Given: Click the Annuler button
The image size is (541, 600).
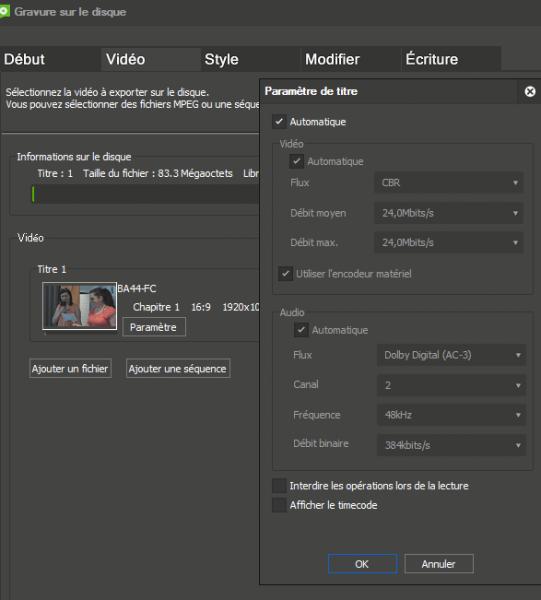Looking at the screenshot, I should point(439,564).
